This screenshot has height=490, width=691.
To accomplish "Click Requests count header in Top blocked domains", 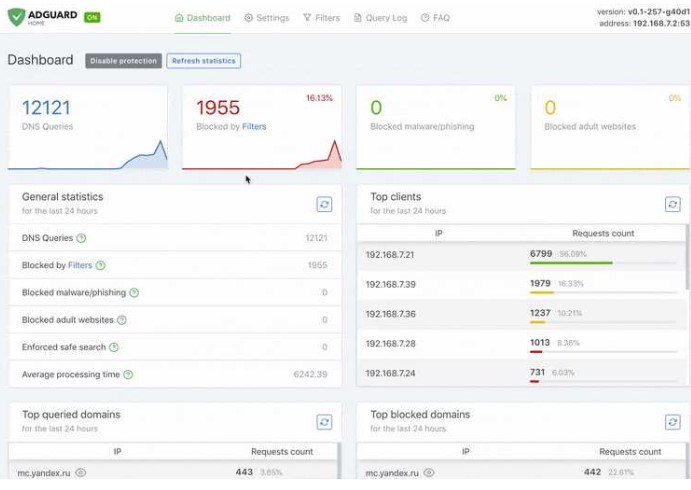I will tap(630, 451).
